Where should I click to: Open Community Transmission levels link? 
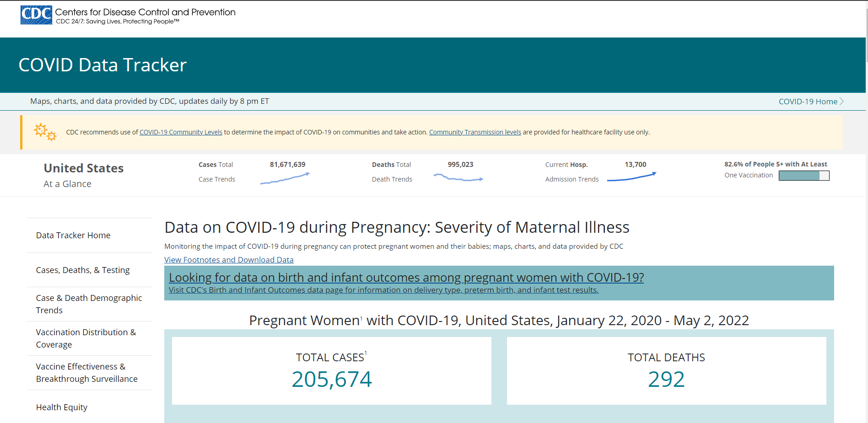(475, 132)
